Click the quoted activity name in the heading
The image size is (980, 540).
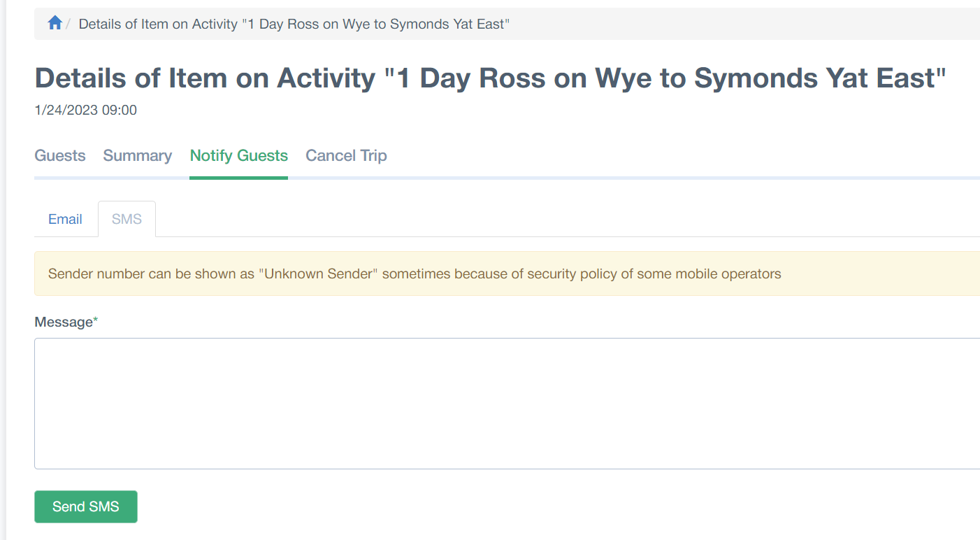665,78
